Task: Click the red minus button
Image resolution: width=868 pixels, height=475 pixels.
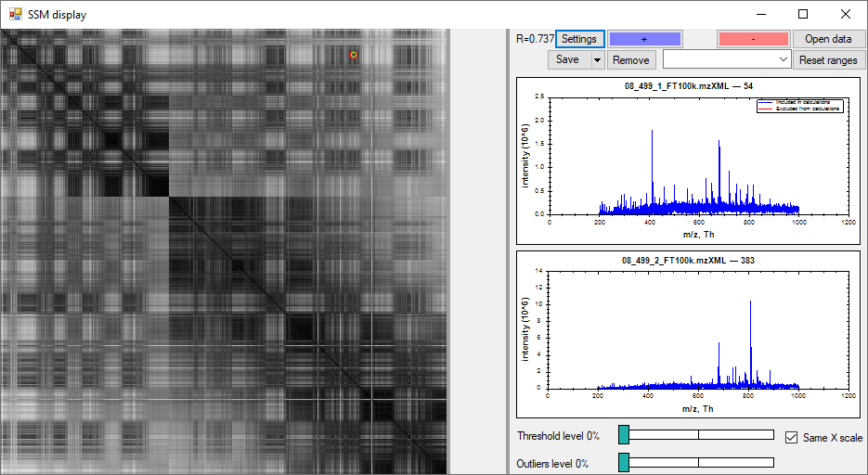Action: 754,39
